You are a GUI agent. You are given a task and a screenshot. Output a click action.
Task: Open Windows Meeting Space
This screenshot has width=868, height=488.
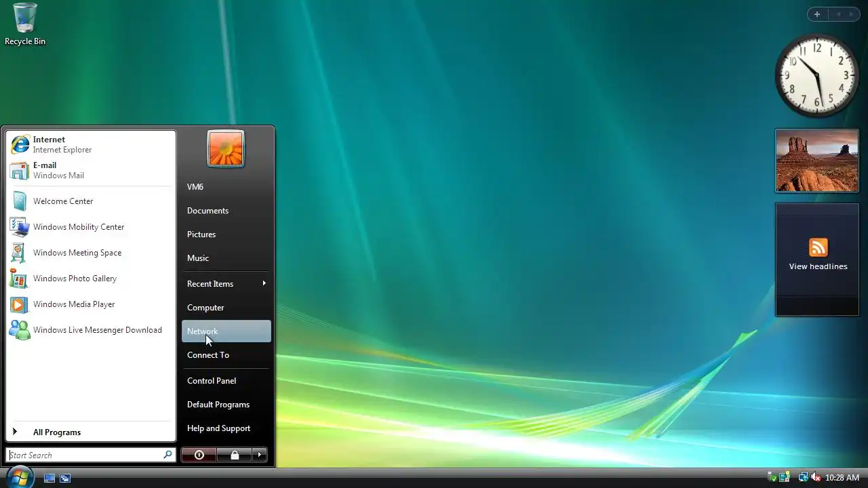pos(91,253)
